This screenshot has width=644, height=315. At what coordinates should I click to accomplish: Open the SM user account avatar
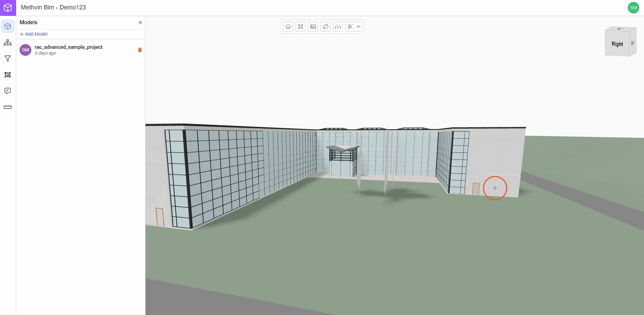coord(633,8)
